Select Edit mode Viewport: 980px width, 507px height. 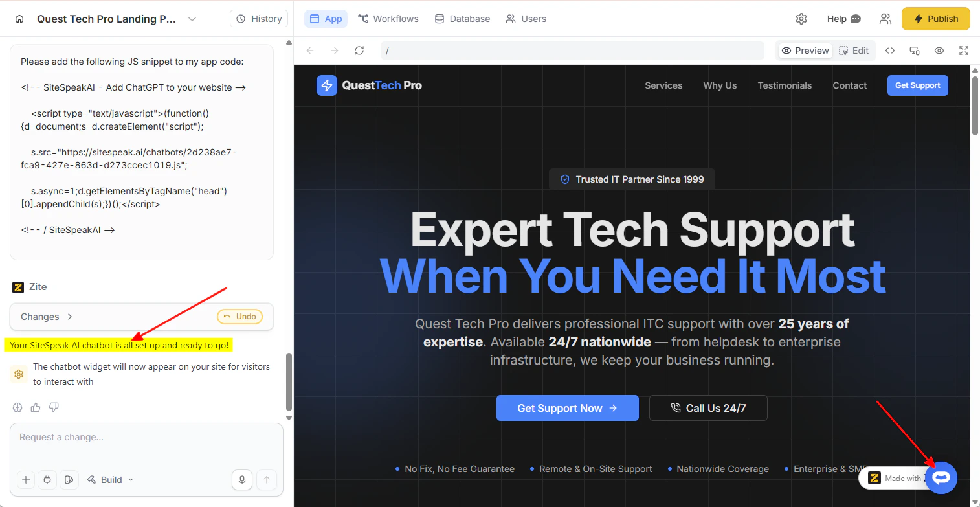point(854,51)
